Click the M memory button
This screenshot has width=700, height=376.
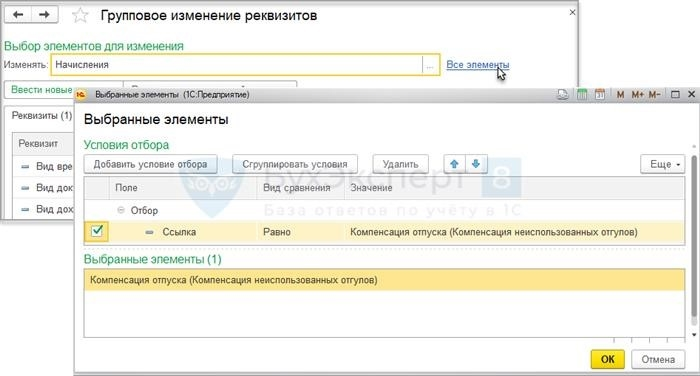(x=620, y=95)
